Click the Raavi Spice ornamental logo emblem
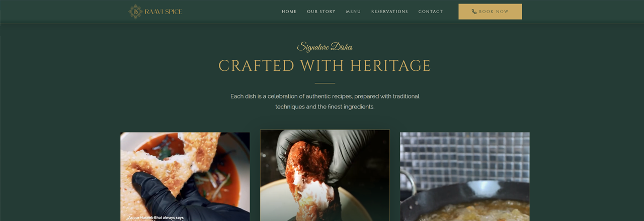The width and height of the screenshot is (644, 221). tap(135, 12)
